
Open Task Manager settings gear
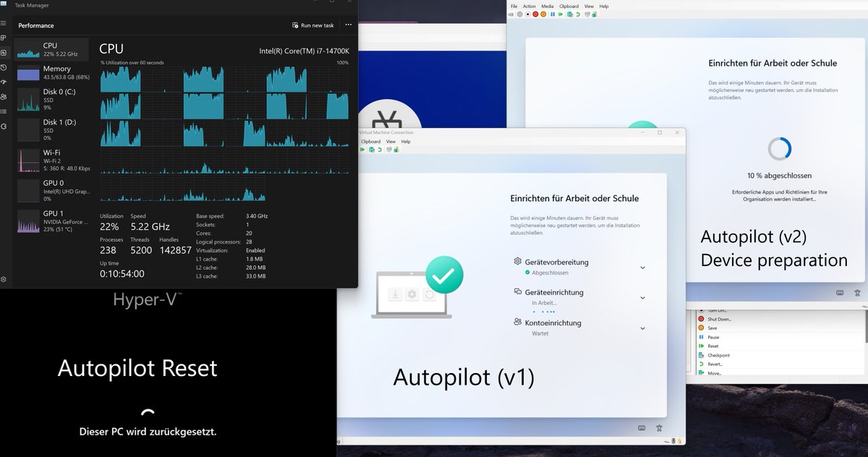(x=4, y=279)
